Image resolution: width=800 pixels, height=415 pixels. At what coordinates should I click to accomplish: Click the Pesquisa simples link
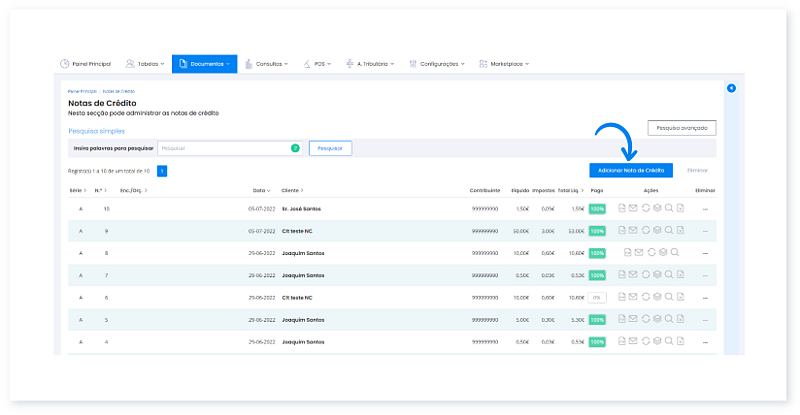pos(96,131)
